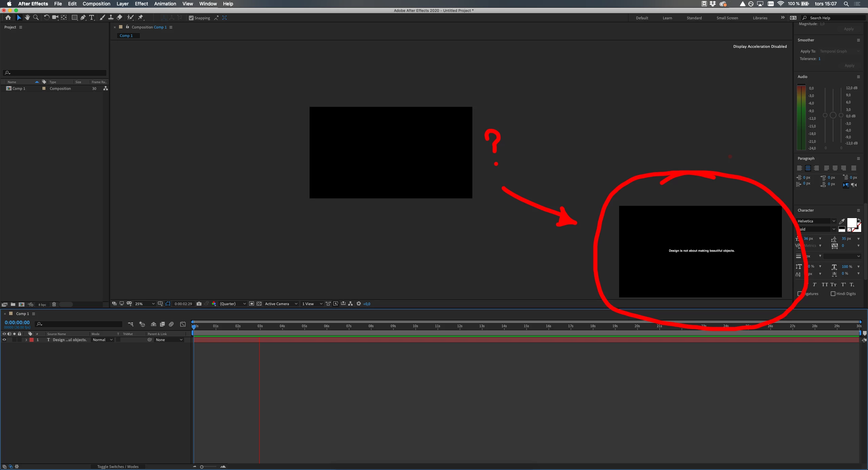
Task: Disable the Snapping checkbox
Action: click(191, 18)
